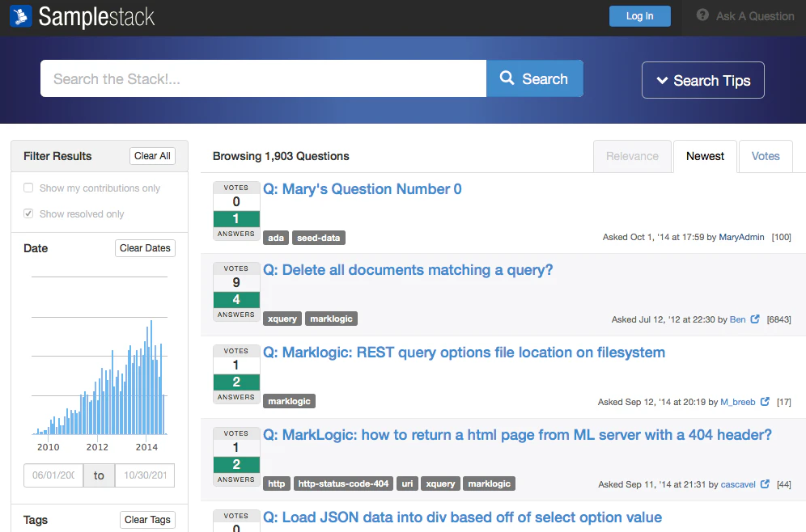This screenshot has height=532, width=806.
Task: Focus the Search the Stack input field
Action: (263, 78)
